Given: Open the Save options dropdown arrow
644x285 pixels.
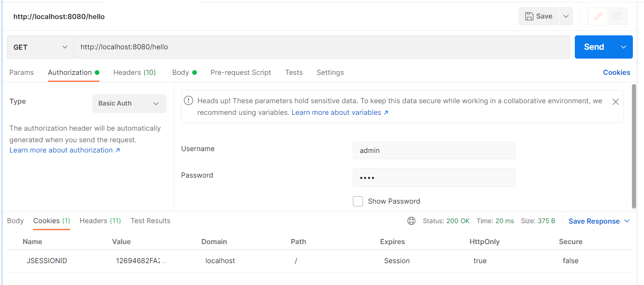Looking at the screenshot, I should coord(566,16).
